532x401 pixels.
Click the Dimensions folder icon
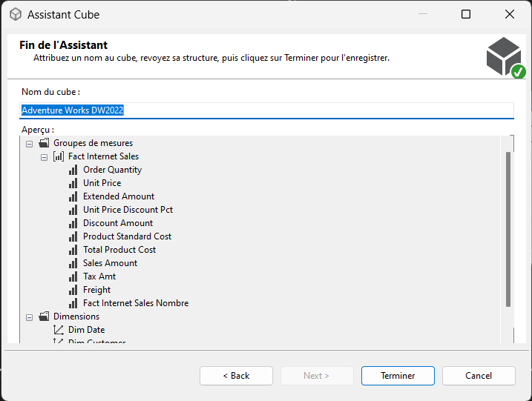[x=44, y=317]
